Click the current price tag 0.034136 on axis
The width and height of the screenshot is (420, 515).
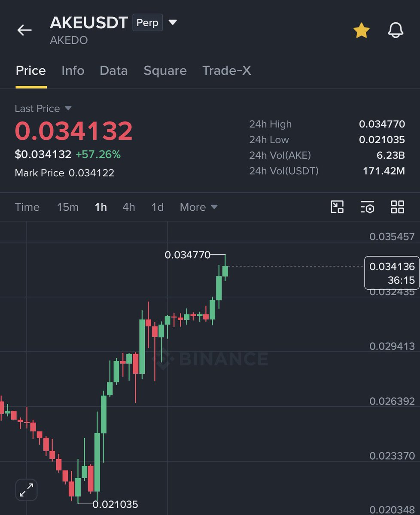click(x=392, y=273)
